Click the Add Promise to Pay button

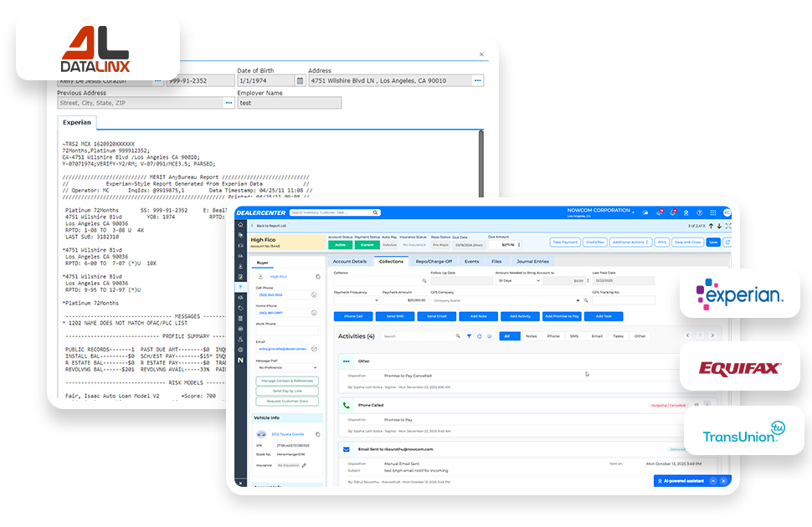[x=562, y=316]
